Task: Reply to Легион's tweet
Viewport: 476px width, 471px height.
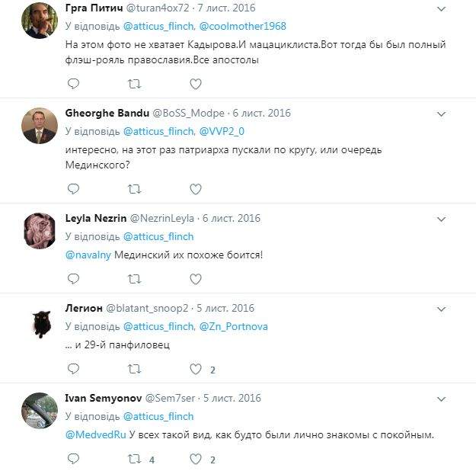Action: tap(73, 369)
